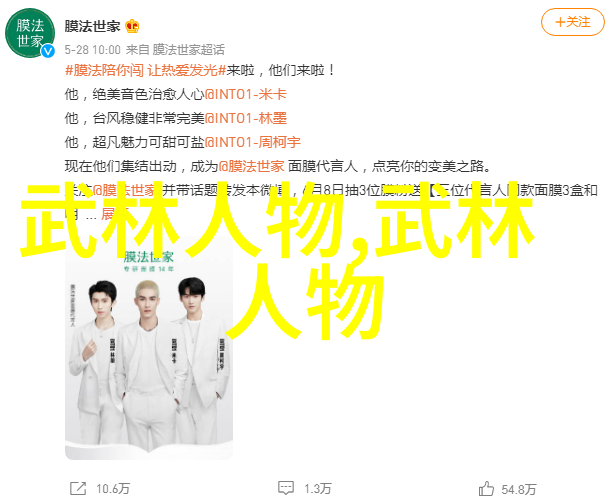
Task: Open the @INTO1-林墨 mention
Action: pos(246,118)
